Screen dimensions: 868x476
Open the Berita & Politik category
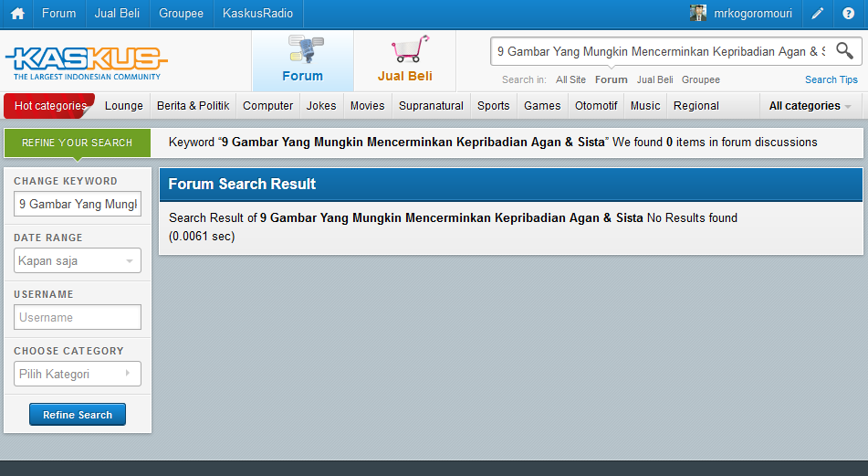(x=193, y=106)
